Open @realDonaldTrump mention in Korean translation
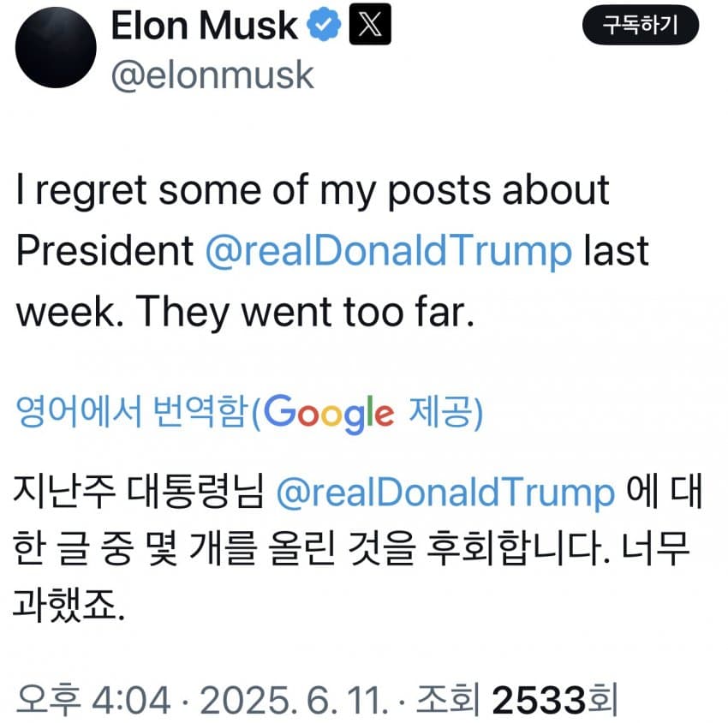728x723 pixels. [x=445, y=494]
